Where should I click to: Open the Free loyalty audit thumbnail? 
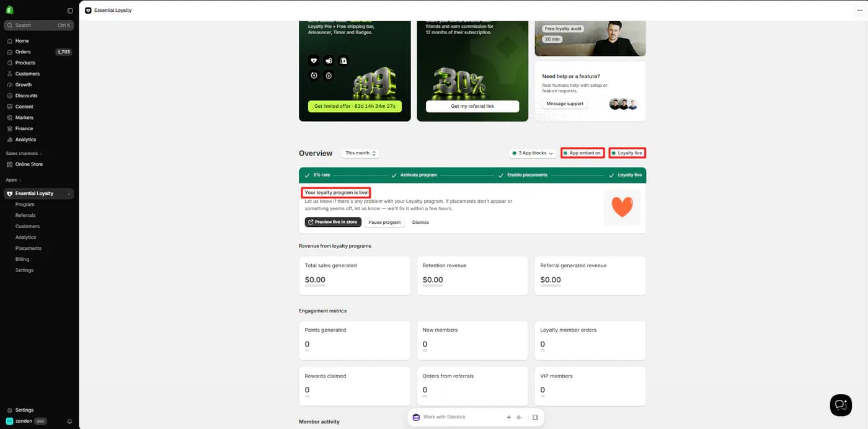tap(590, 38)
